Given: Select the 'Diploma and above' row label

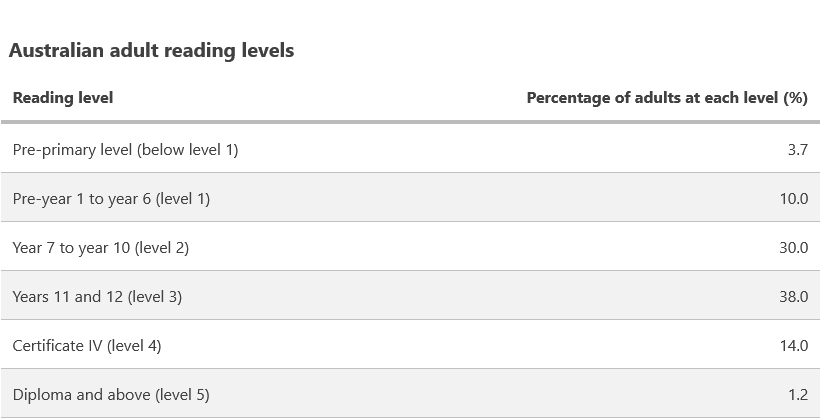Looking at the screenshot, I should point(77,395).
